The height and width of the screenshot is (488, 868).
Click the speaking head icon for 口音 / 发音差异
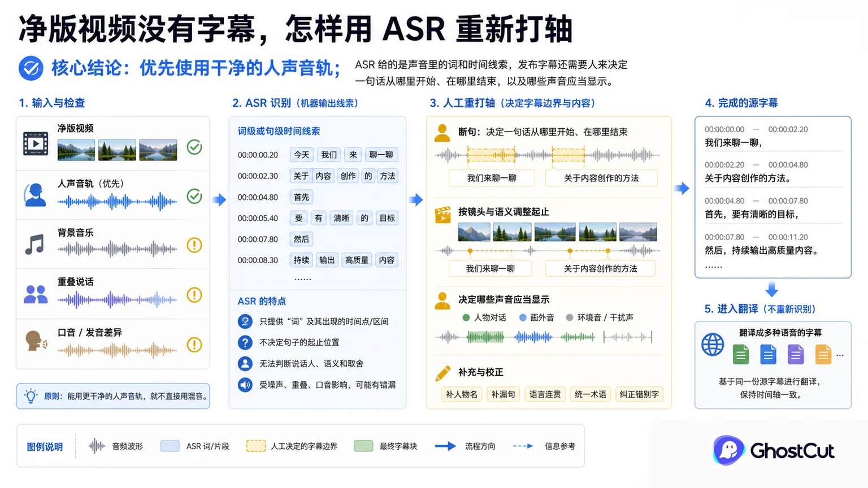[x=36, y=341]
